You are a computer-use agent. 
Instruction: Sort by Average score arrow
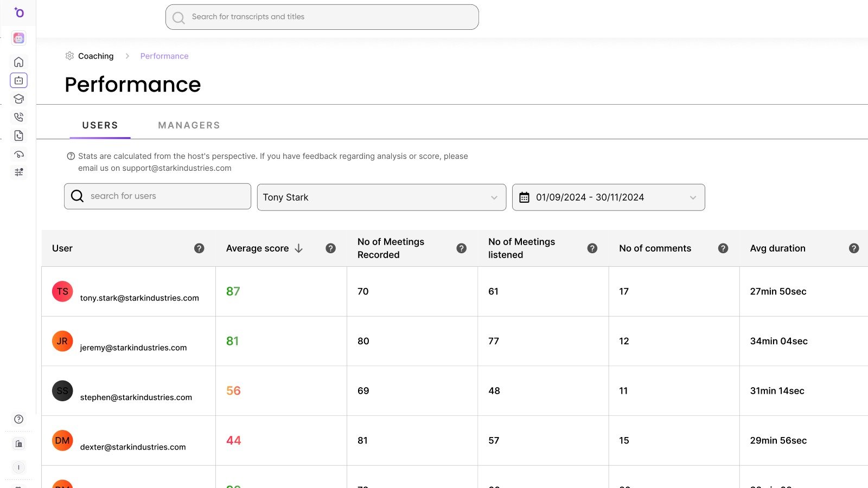click(x=298, y=248)
